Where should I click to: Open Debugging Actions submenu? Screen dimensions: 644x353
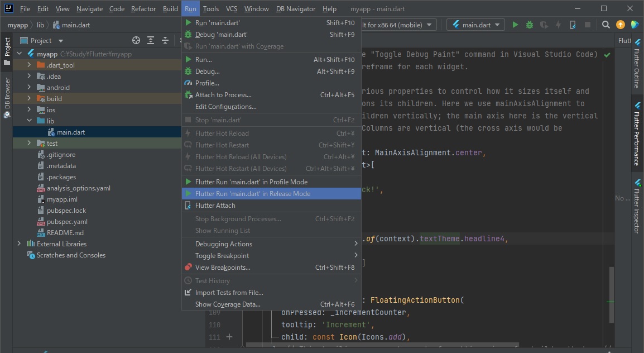coord(271,244)
